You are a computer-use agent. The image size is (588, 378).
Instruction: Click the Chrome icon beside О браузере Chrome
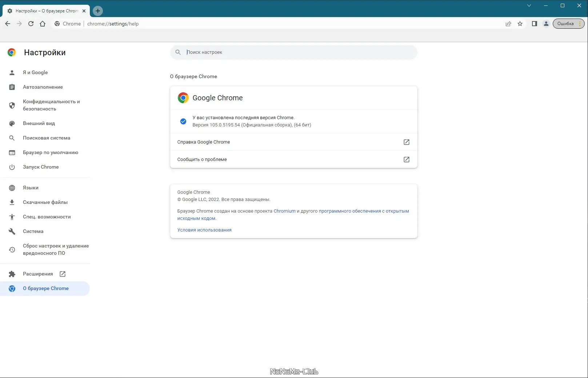pyautogui.click(x=12, y=288)
